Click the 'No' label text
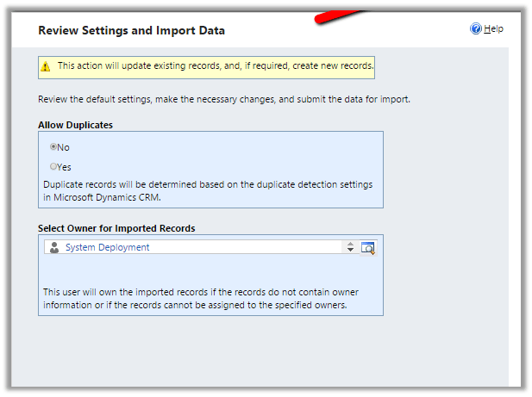 tap(64, 147)
